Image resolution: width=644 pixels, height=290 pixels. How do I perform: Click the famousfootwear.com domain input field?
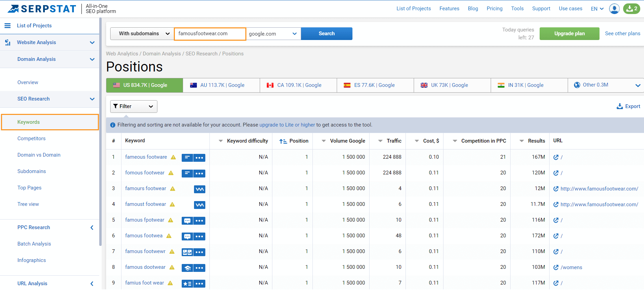(x=210, y=34)
